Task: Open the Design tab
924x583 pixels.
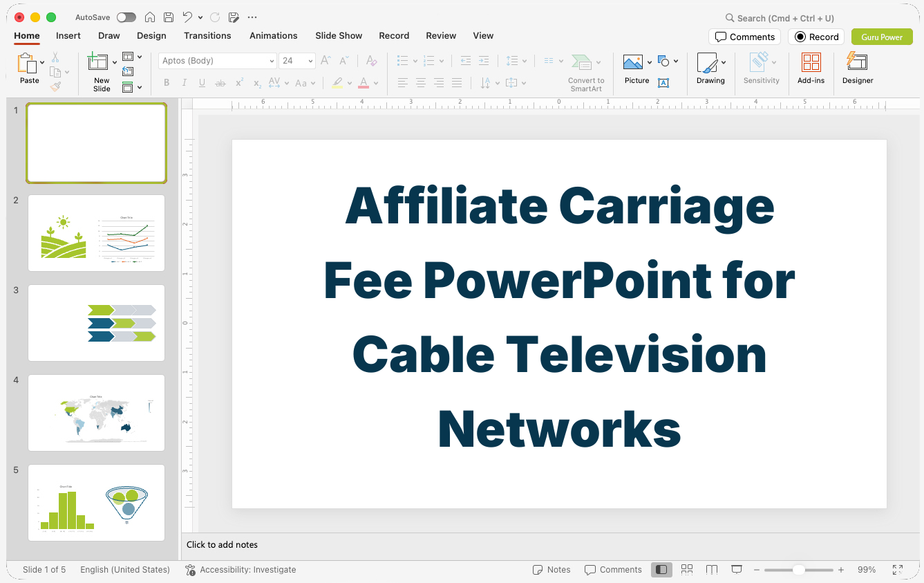Action: 151,36
